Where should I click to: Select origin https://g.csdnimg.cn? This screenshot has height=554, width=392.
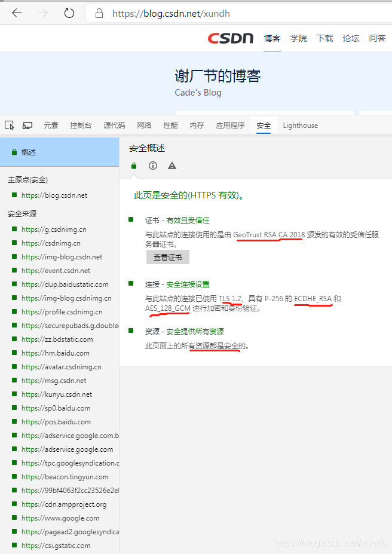[54, 229]
